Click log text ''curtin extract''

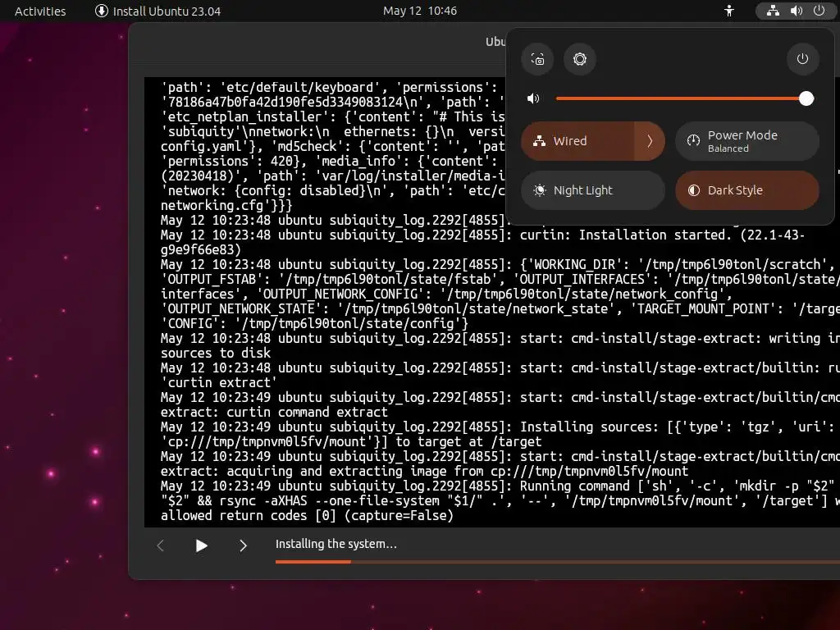(219, 382)
